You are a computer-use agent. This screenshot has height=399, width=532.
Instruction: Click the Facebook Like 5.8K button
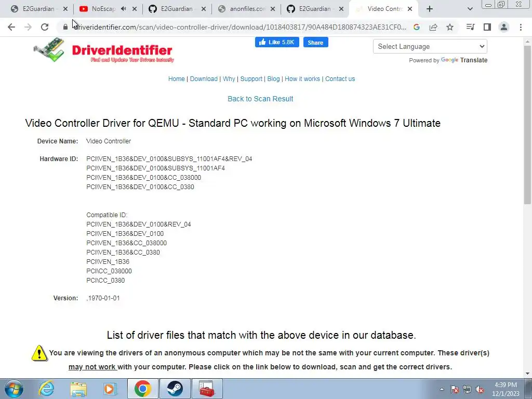click(x=277, y=42)
